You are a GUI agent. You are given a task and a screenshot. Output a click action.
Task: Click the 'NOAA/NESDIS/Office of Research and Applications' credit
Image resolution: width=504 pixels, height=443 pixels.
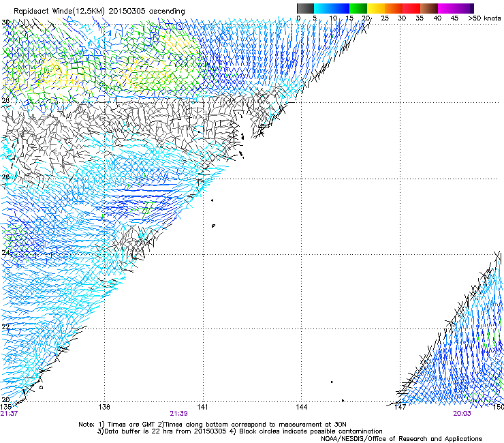pos(401,439)
